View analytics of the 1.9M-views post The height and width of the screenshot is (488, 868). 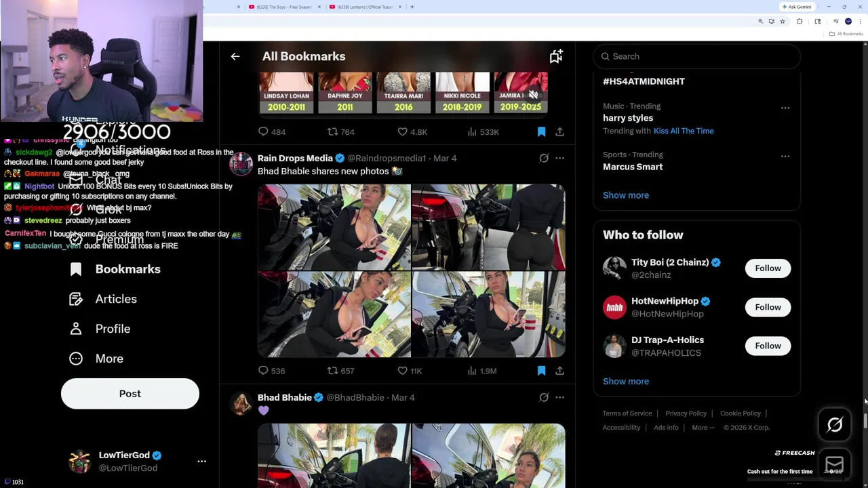point(482,371)
